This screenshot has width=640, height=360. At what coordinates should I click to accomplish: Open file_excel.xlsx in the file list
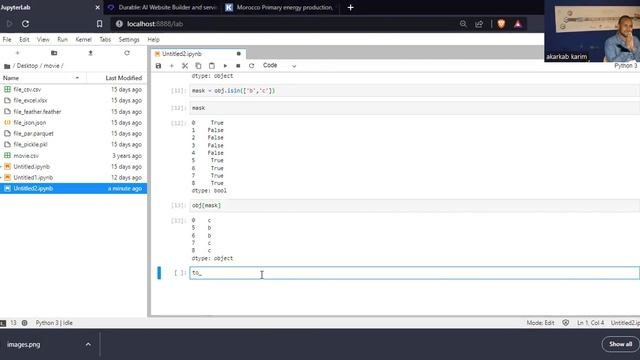73,100
